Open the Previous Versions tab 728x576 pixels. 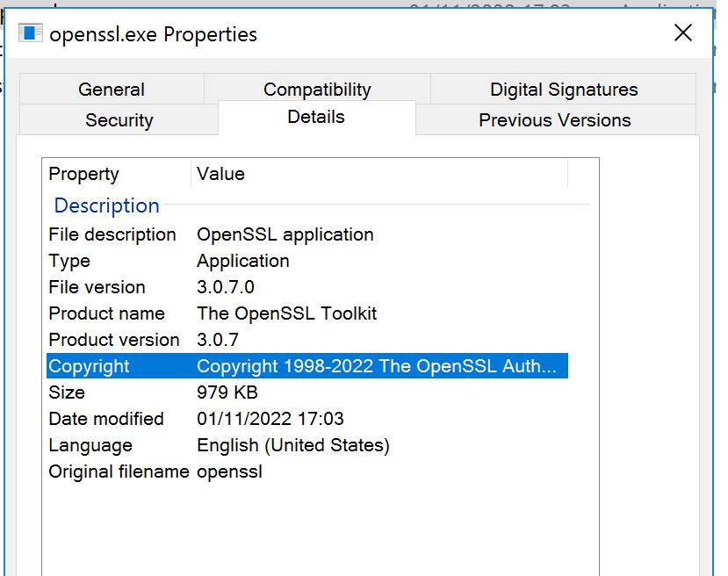tap(554, 120)
